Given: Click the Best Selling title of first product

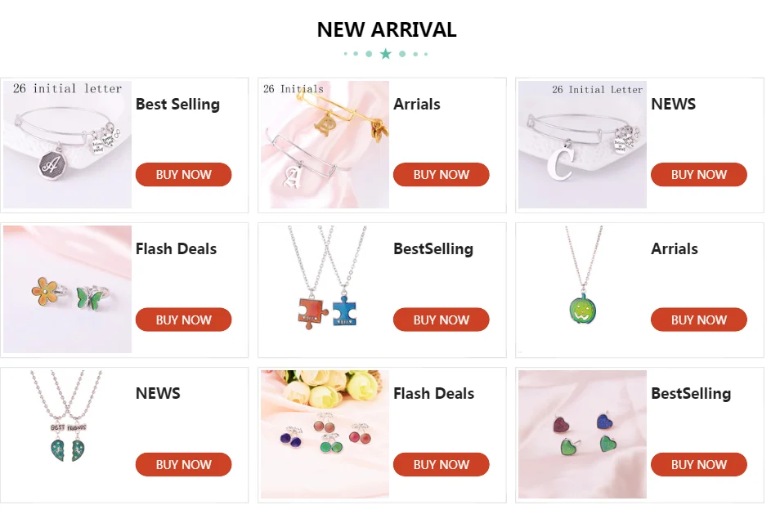Looking at the screenshot, I should (x=177, y=105).
